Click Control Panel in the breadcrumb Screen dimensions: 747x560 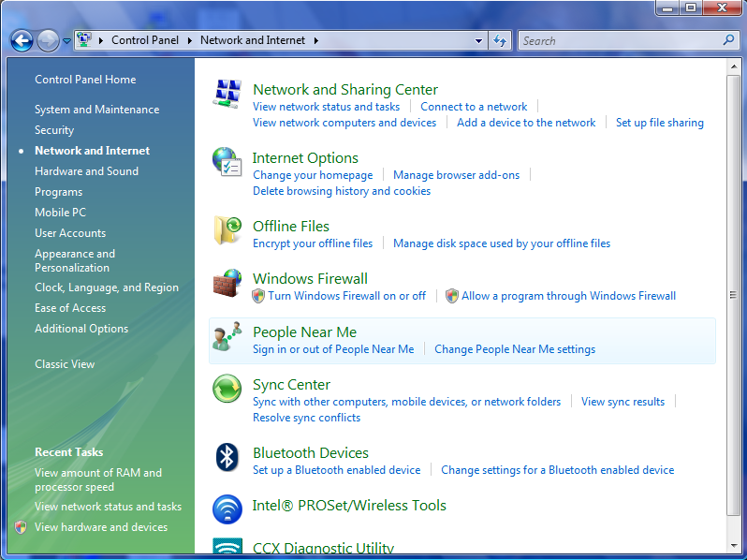[x=145, y=40]
